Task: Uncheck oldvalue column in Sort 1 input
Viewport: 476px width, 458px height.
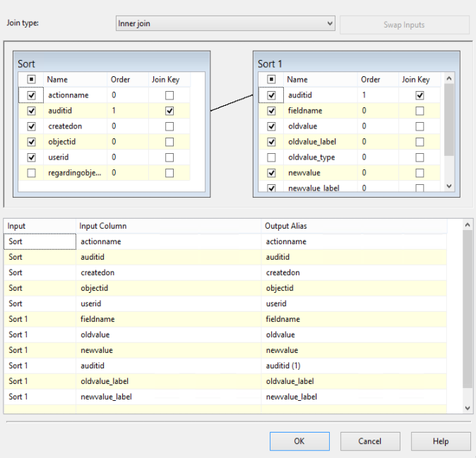Action: coord(271,126)
